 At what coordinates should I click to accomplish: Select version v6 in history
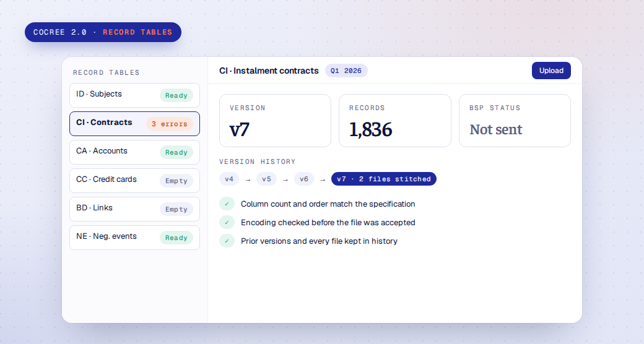pyautogui.click(x=304, y=179)
